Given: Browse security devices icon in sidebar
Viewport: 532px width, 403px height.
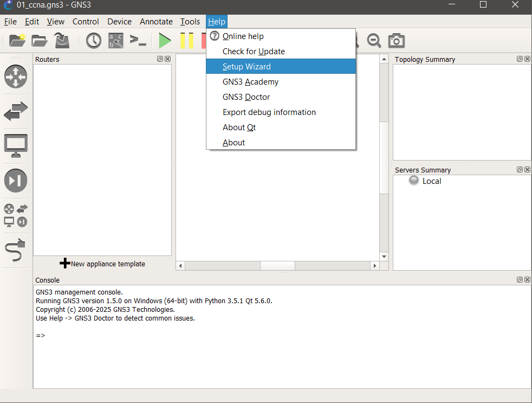Looking at the screenshot, I should click(16, 181).
